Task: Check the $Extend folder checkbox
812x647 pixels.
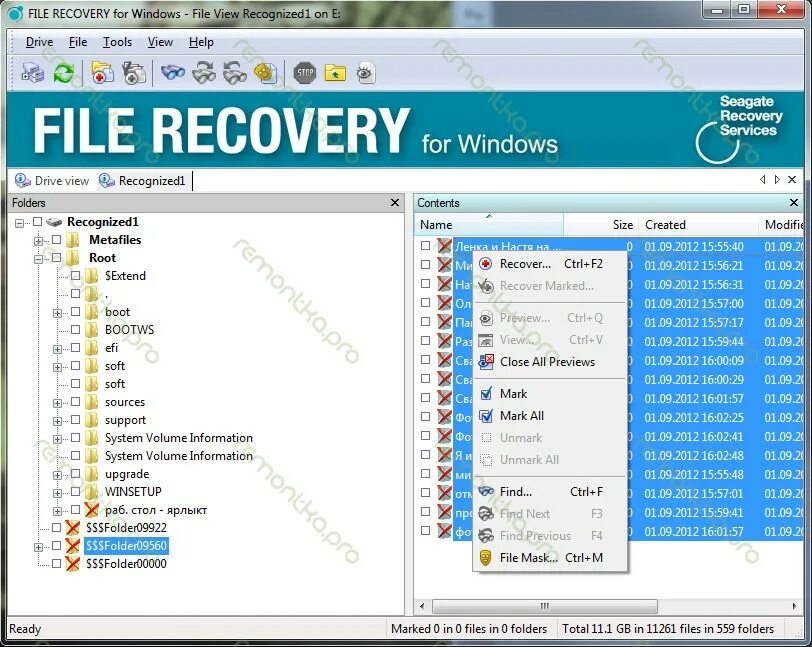Action: pyautogui.click(x=76, y=275)
